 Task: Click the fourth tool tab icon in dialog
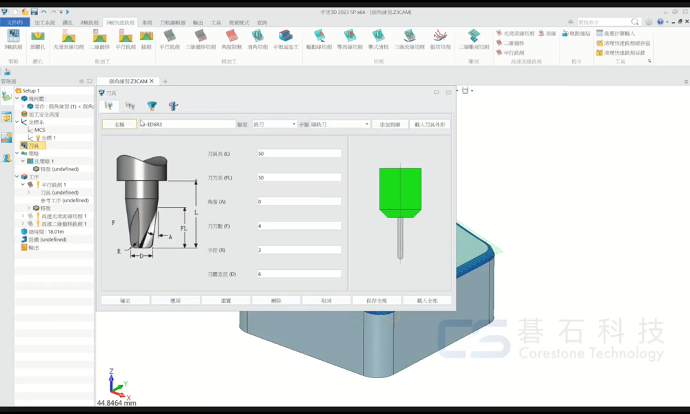tap(174, 106)
